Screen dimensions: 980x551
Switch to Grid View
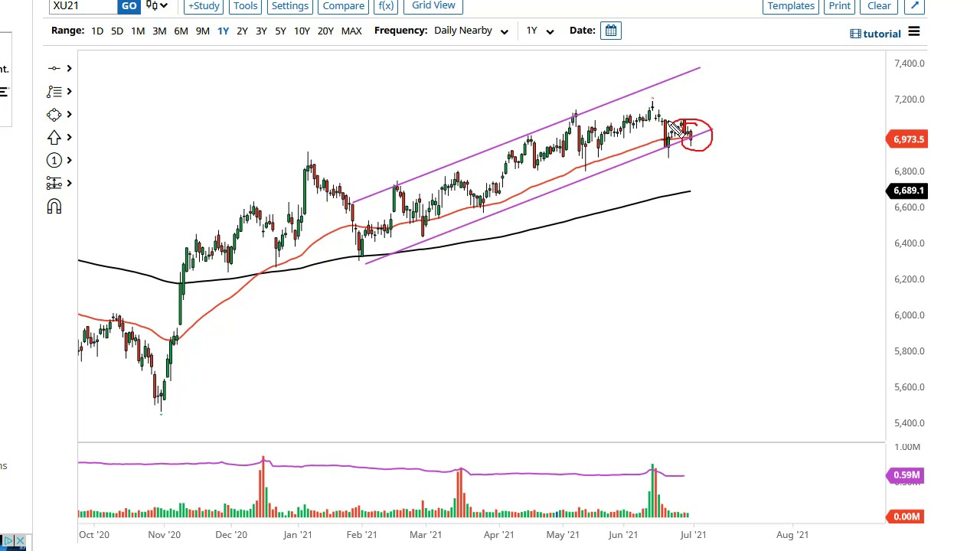[433, 6]
